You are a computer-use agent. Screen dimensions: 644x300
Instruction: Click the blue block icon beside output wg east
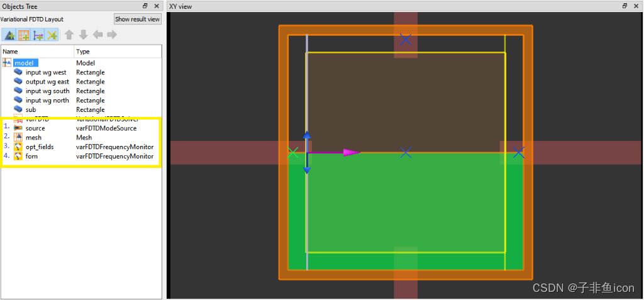[x=18, y=82]
